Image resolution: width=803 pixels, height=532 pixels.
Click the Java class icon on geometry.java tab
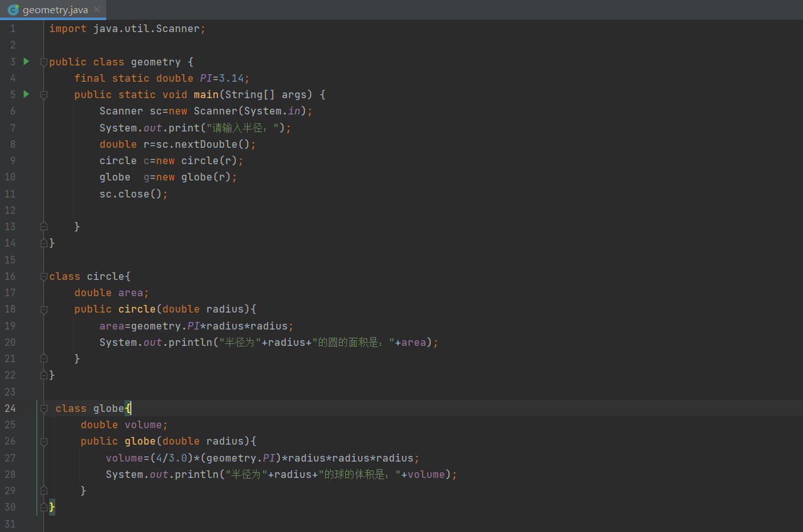13,10
